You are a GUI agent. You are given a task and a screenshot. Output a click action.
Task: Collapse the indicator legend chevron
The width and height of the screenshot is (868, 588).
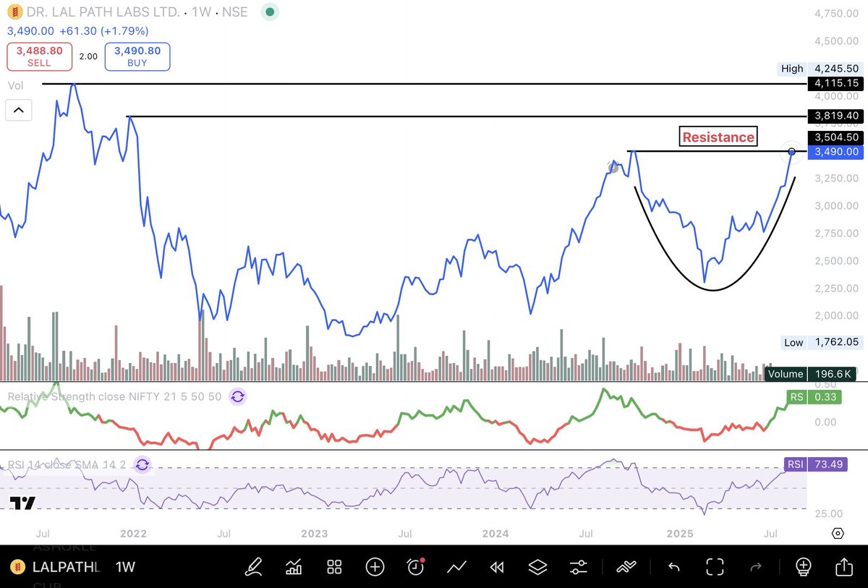[18, 111]
